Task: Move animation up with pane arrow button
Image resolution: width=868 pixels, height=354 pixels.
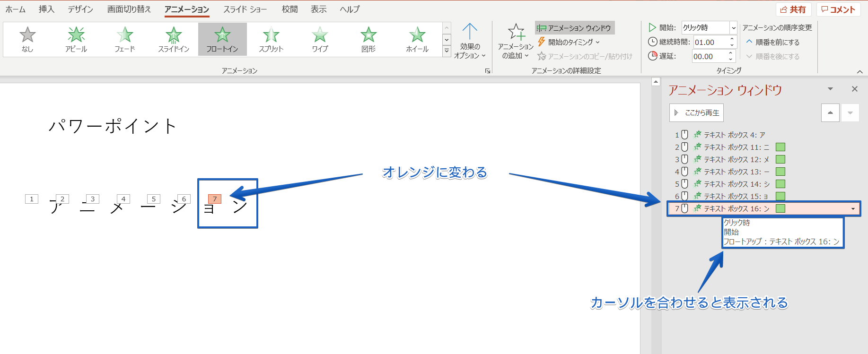Action: pyautogui.click(x=830, y=112)
